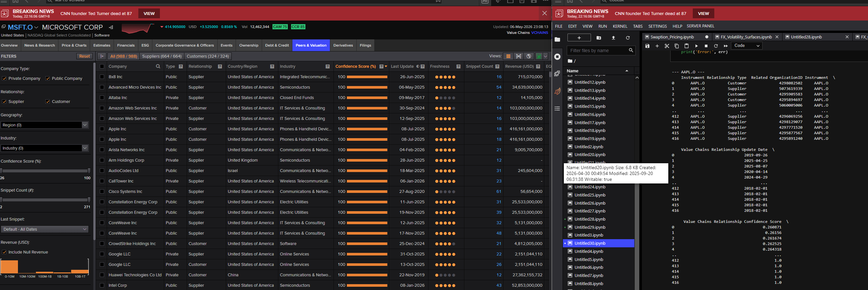Click VIEW on CodeBook window news banner
Image resolution: width=868 pixels, height=290 pixels.
pyautogui.click(x=703, y=13)
